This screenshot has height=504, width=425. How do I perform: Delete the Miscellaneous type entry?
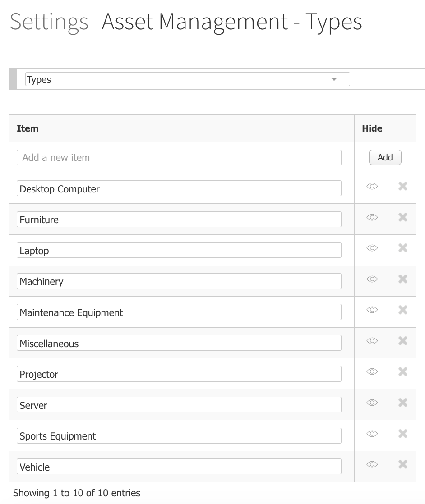click(403, 341)
